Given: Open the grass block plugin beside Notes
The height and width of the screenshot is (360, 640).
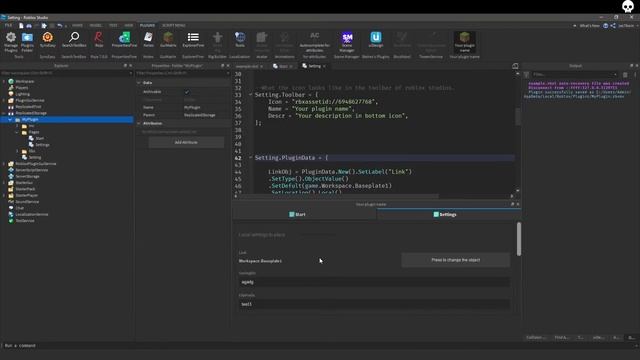Looking at the screenshot, I should click(168, 40).
